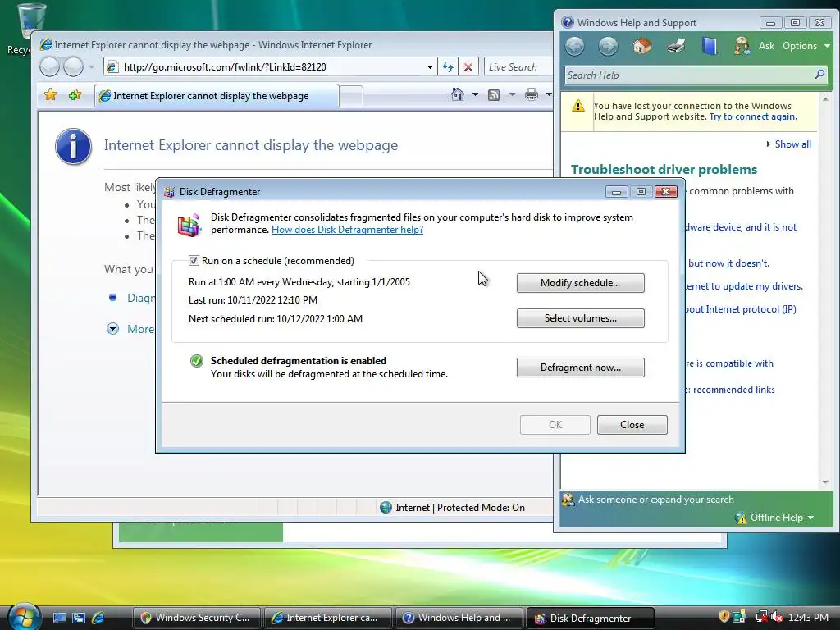This screenshot has height=630, width=840.
Task: Switch to Internet Explorer taskbar button
Action: coord(327,618)
